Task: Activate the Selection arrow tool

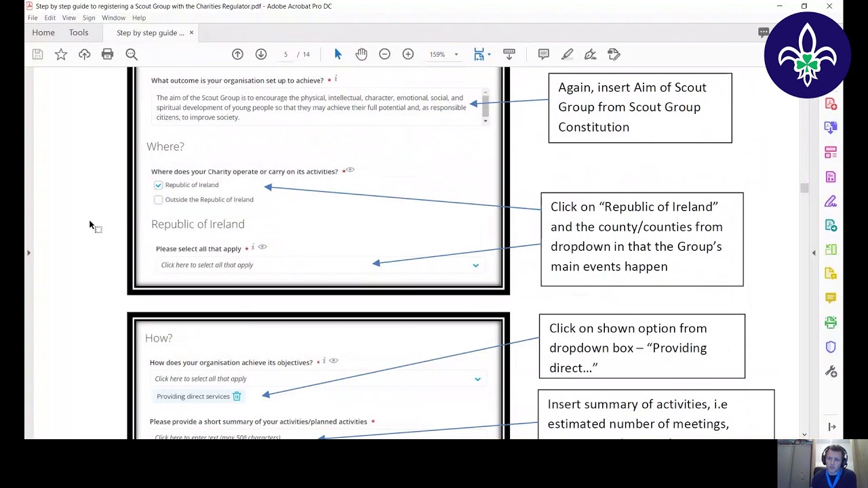Action: click(x=338, y=54)
